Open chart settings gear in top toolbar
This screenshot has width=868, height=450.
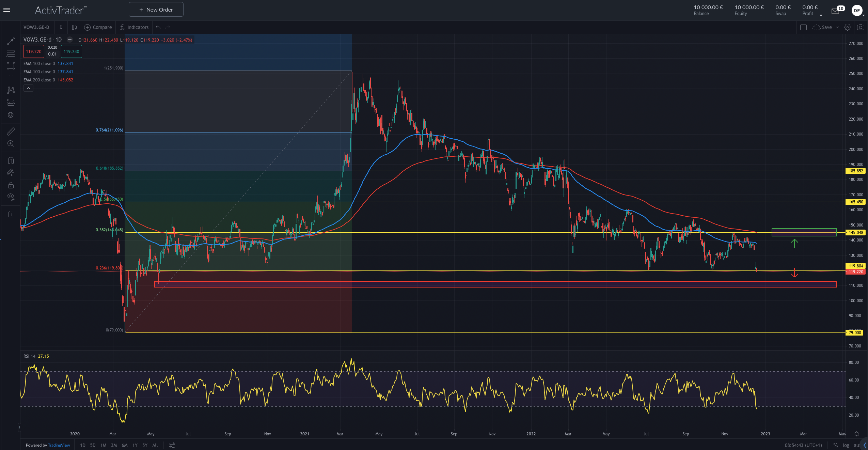pyautogui.click(x=848, y=27)
